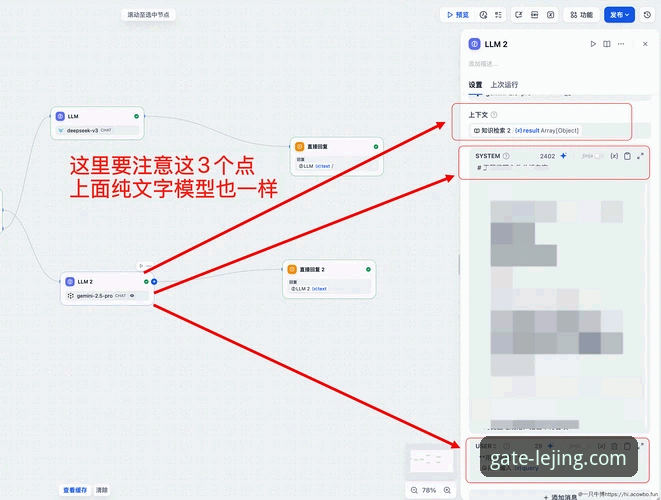661x500 pixels.
Task: Zoom out the canvas with minus magnifier
Action: point(414,490)
